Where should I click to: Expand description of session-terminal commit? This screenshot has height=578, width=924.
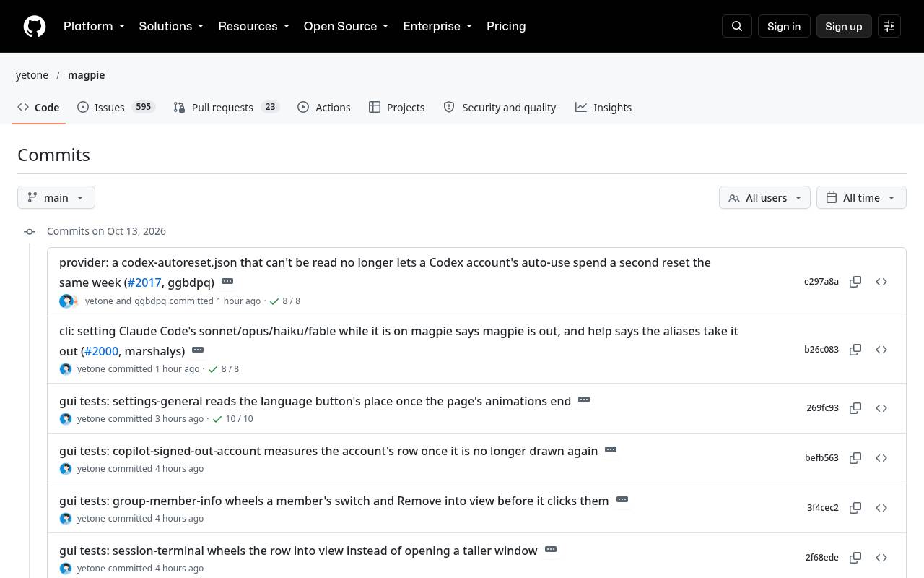[x=551, y=549]
